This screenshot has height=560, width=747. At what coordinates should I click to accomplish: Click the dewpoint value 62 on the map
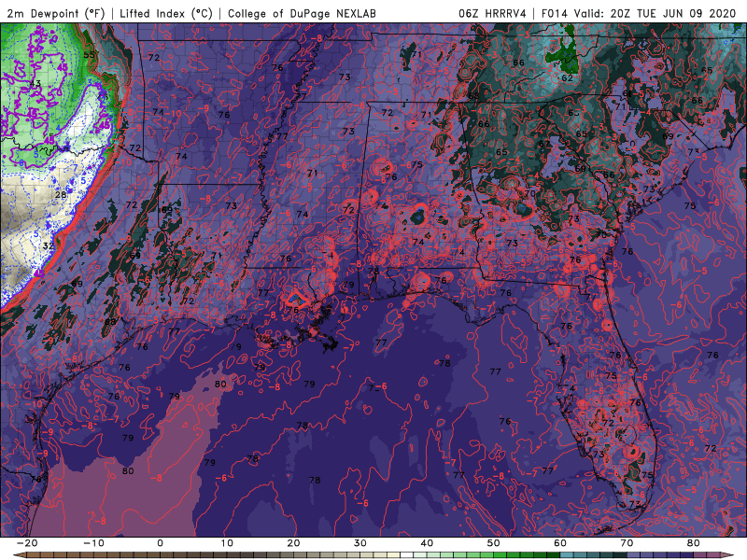567,77
